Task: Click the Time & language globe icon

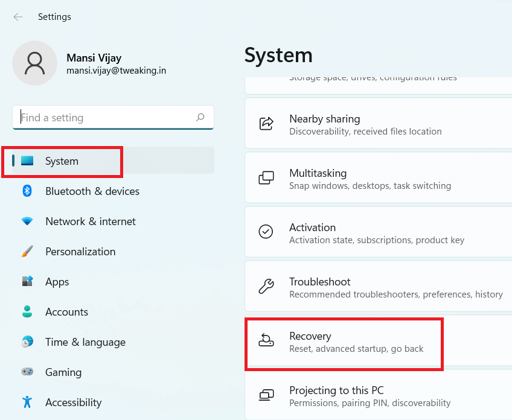Action: pos(27,342)
